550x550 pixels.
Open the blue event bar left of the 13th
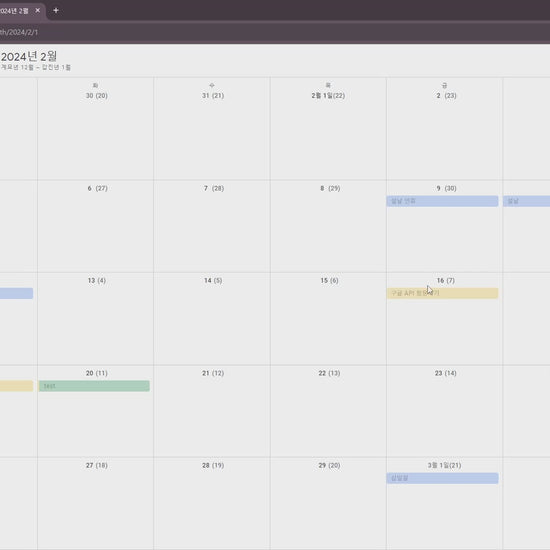click(x=16, y=293)
